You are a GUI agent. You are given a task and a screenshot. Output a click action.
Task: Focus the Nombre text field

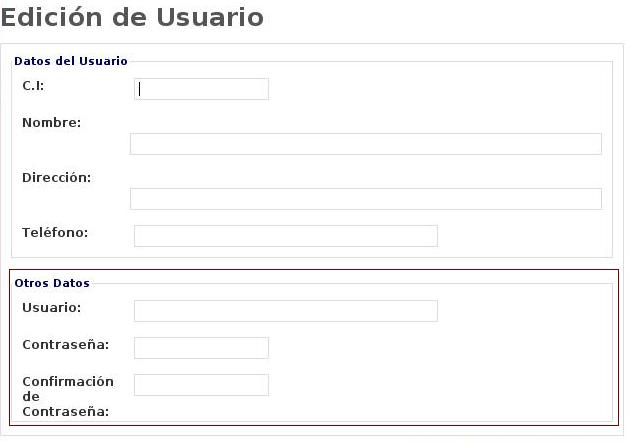point(365,144)
